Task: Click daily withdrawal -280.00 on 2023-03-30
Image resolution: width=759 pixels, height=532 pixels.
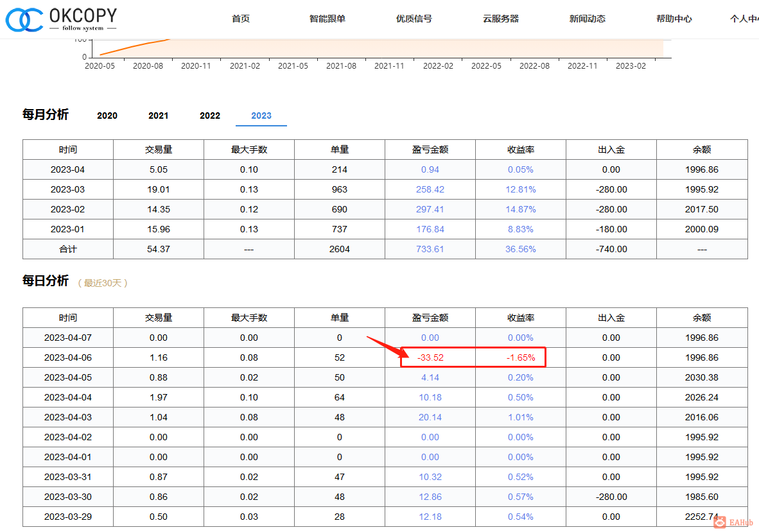Action: 611,496
